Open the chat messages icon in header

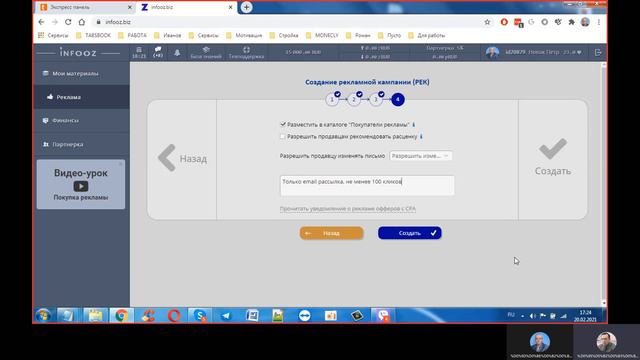tap(158, 52)
